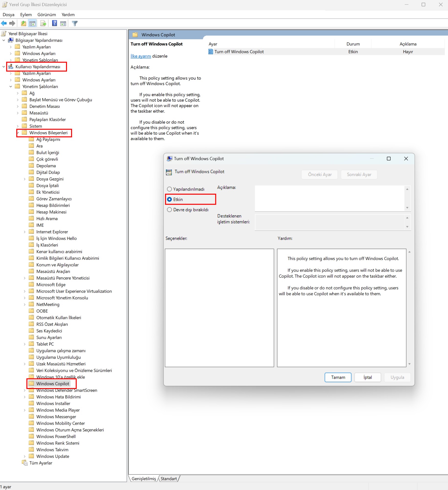This screenshot has height=490, width=448.
Task: Open the Dosya menu
Action: coord(9,15)
